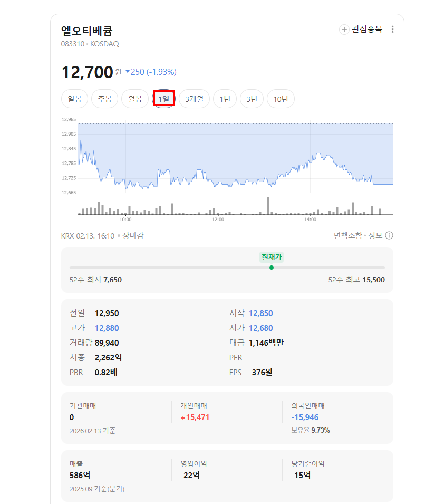Image resolution: width=435 pixels, height=504 pixels.
Task: Click the green 현재가 marker on 52-week bar
Action: pos(272,268)
